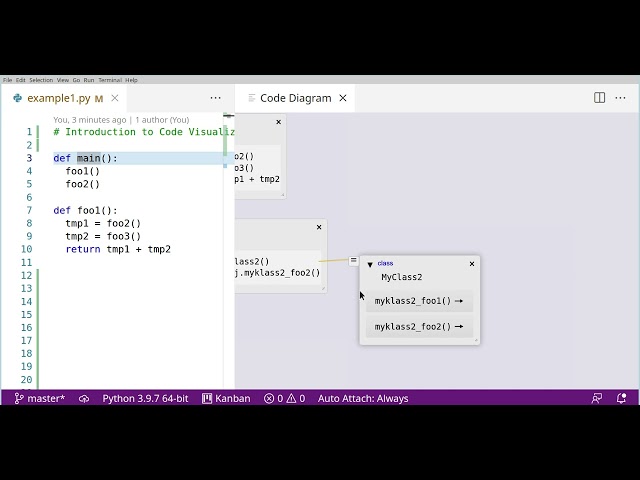Screen dimensions: 640x480
Task: Click line number 7 in gutter
Action: (29, 210)
